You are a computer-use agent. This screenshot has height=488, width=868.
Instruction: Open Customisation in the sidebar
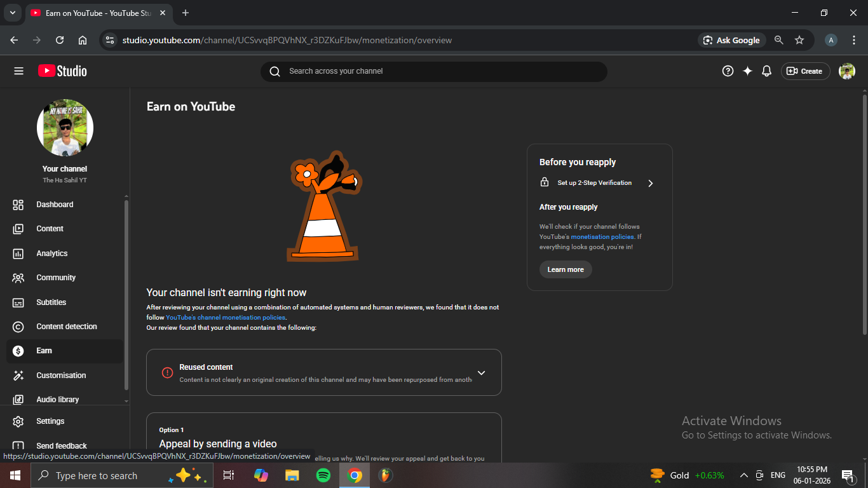pyautogui.click(x=61, y=376)
